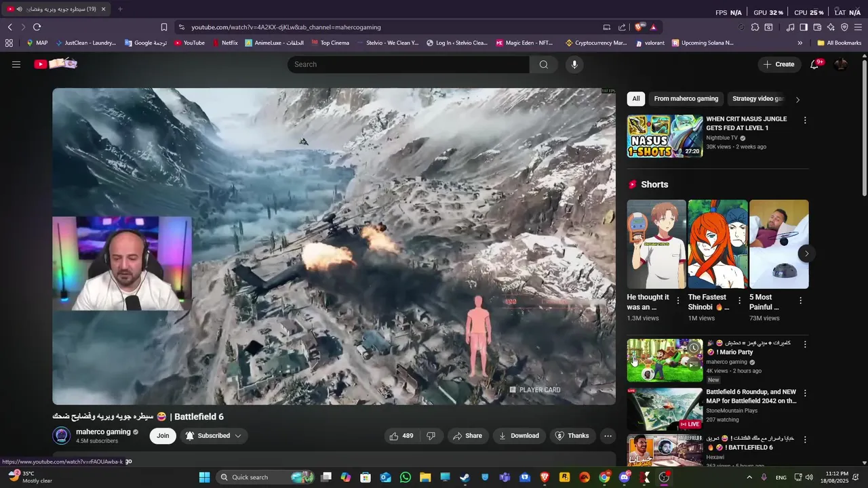Open maherco gaming channel name link

(x=103, y=432)
